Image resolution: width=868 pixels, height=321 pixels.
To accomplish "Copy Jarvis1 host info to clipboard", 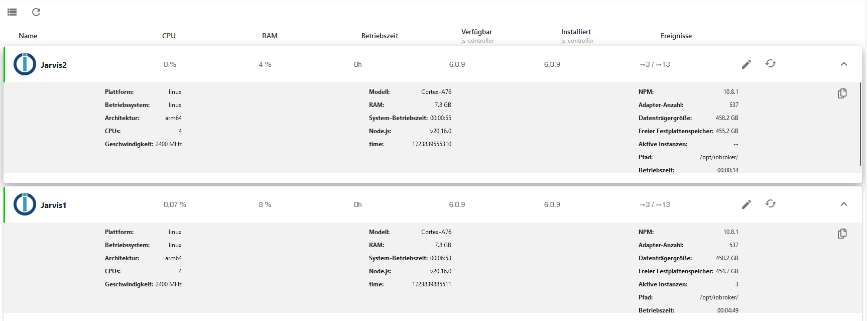I will coord(842,234).
